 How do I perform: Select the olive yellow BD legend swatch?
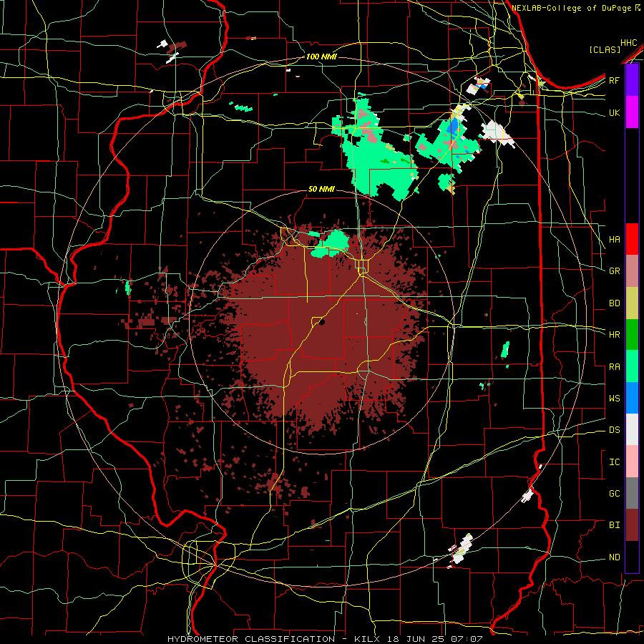[632, 303]
